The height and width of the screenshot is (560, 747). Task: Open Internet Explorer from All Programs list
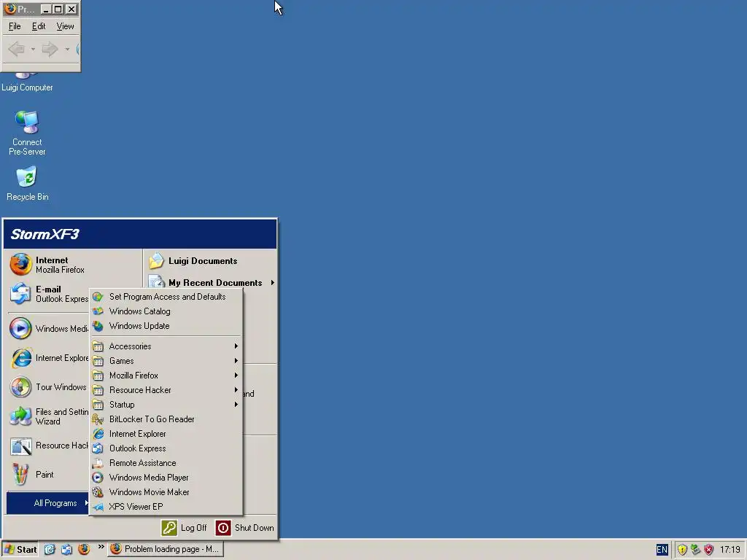click(x=166, y=434)
